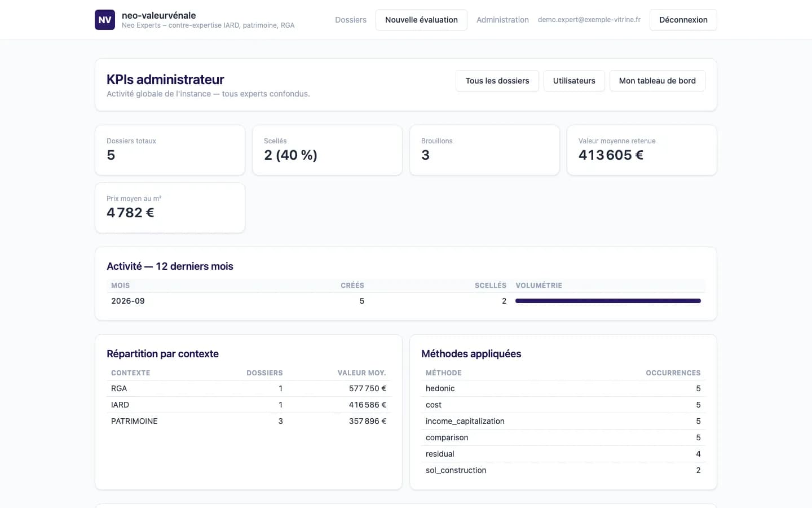
Task: Click the Valeur moyenne retenue value 413 605 €
Action: (611, 155)
